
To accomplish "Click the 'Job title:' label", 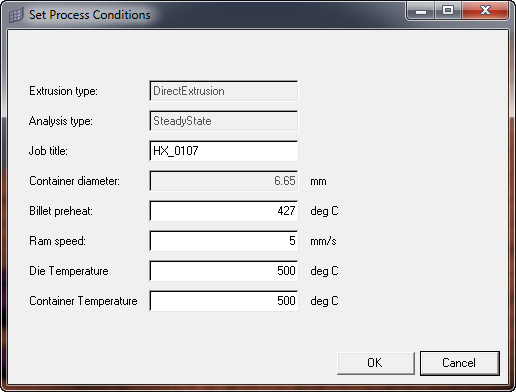I will [x=48, y=151].
